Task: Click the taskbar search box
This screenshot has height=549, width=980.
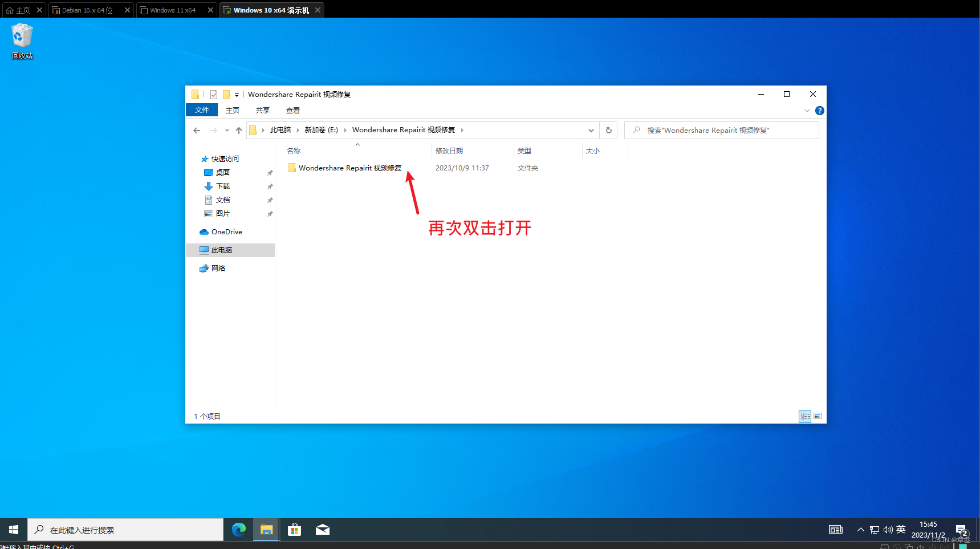Action: point(125,530)
